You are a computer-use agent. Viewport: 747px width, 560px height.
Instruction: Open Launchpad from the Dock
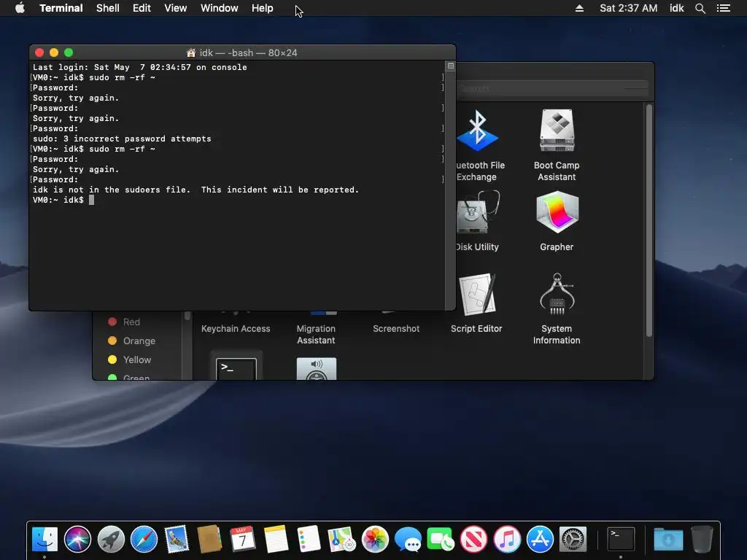click(111, 539)
